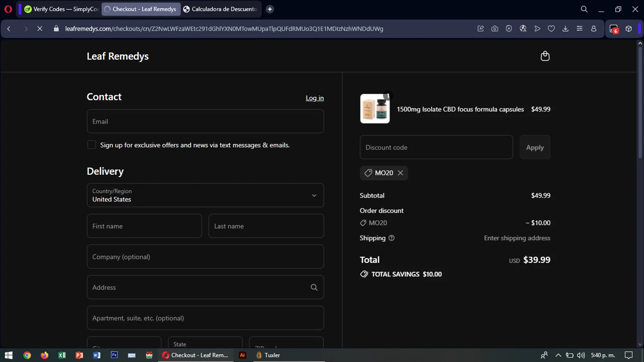
Task: Open PowerPoint from taskbar
Action: click(x=79, y=355)
